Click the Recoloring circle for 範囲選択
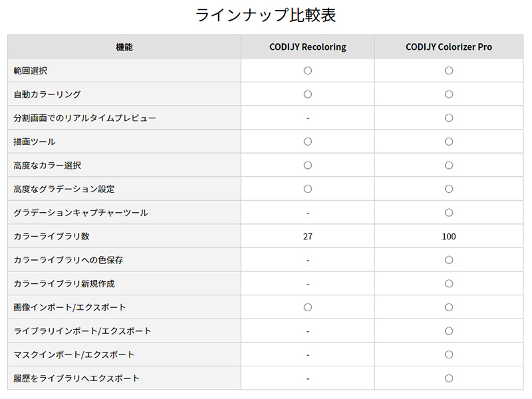This screenshot has height=399, width=532. [308, 70]
